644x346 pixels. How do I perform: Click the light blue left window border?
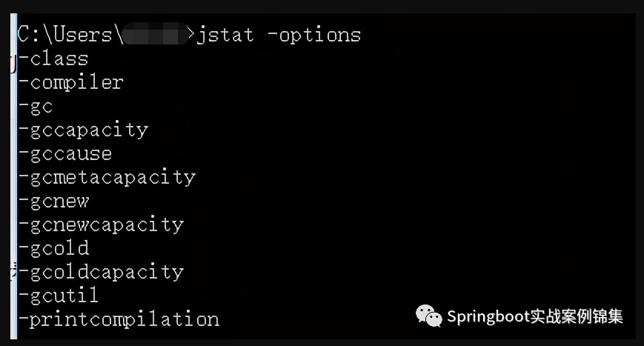point(14,176)
